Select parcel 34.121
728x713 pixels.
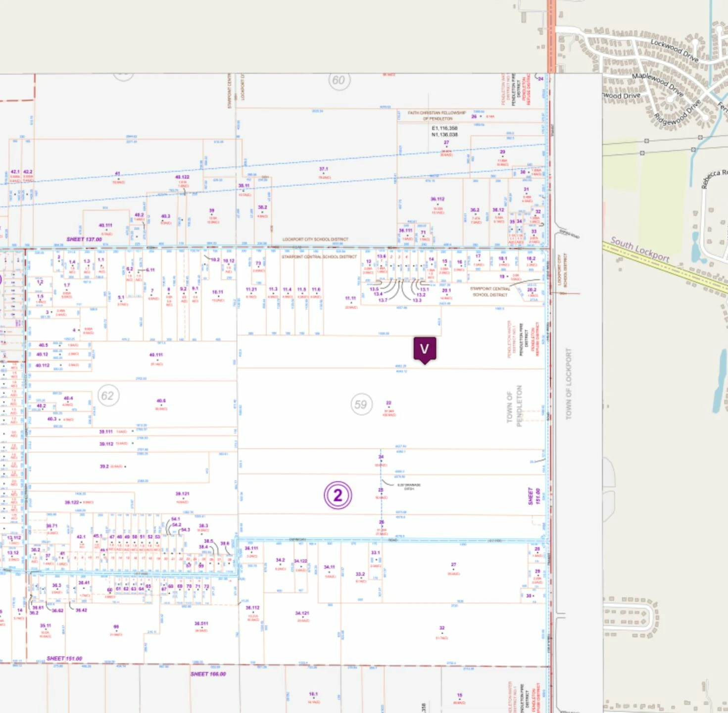click(302, 613)
